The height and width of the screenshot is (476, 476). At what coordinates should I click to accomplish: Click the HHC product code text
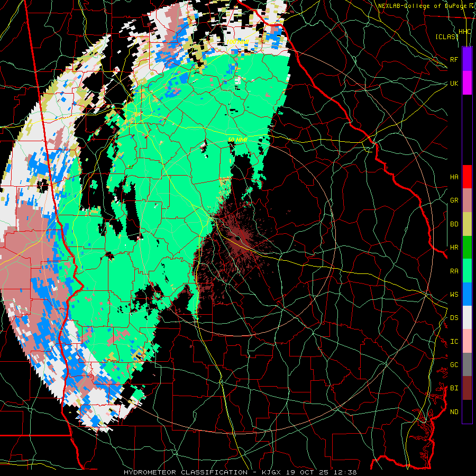(465, 32)
